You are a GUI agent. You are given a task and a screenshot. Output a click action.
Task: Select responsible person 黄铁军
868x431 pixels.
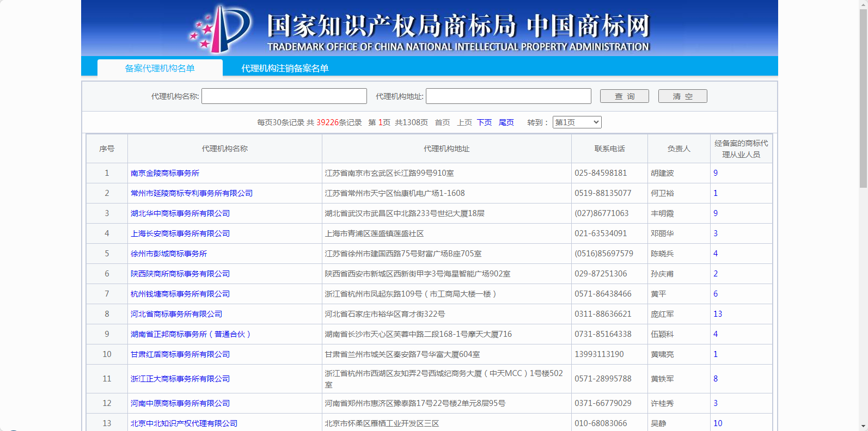(x=662, y=379)
